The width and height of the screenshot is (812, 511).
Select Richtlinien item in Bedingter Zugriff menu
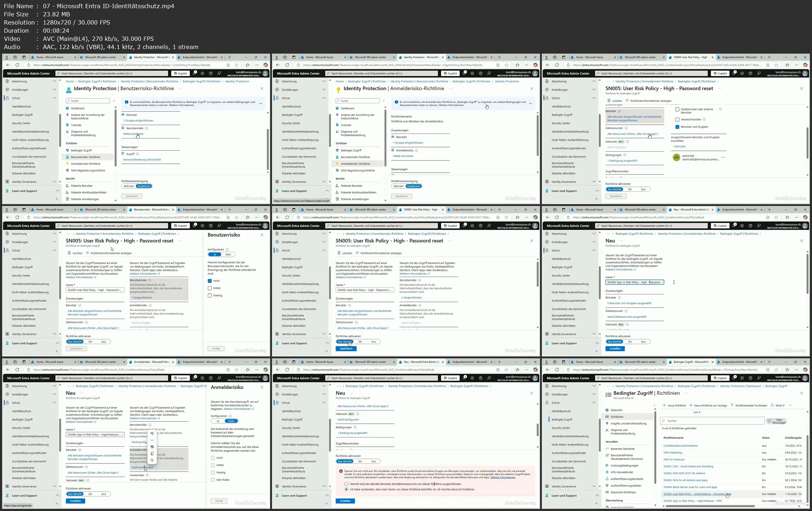pos(617,417)
